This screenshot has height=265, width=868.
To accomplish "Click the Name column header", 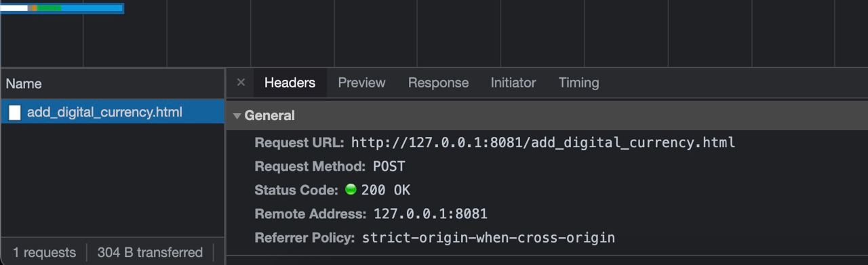I will pyautogui.click(x=24, y=84).
